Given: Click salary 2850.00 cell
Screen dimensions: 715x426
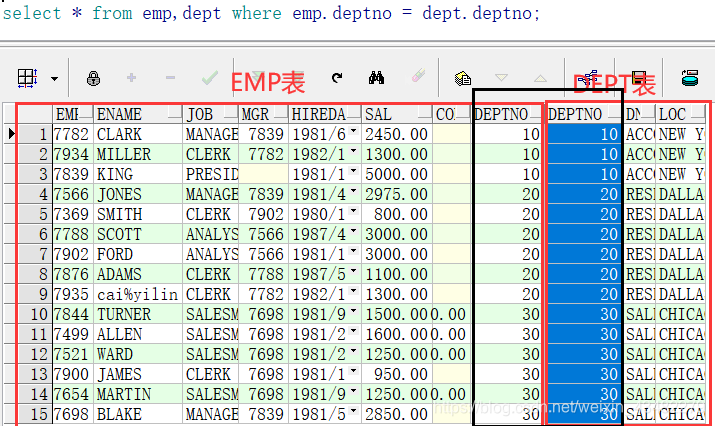Looking at the screenshot, I should [397, 414].
